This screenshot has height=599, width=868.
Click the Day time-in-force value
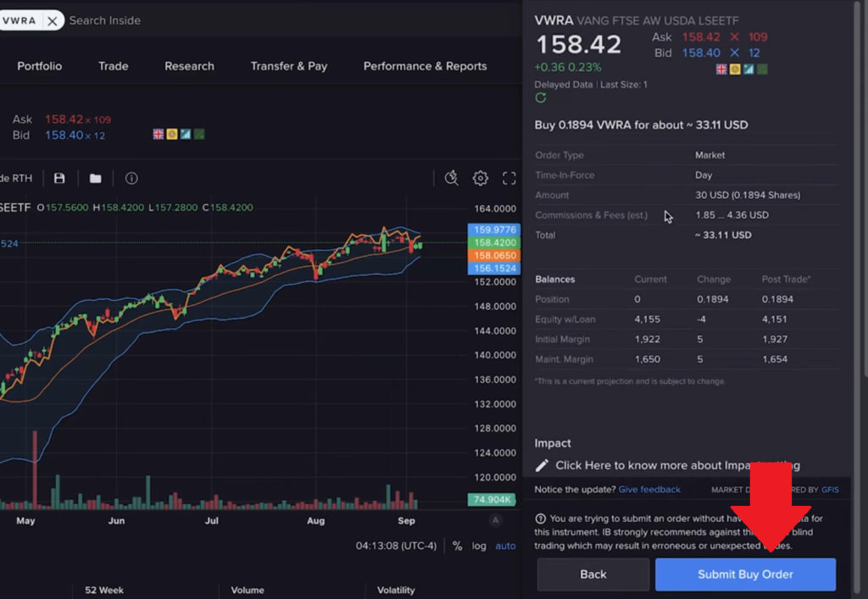point(704,175)
